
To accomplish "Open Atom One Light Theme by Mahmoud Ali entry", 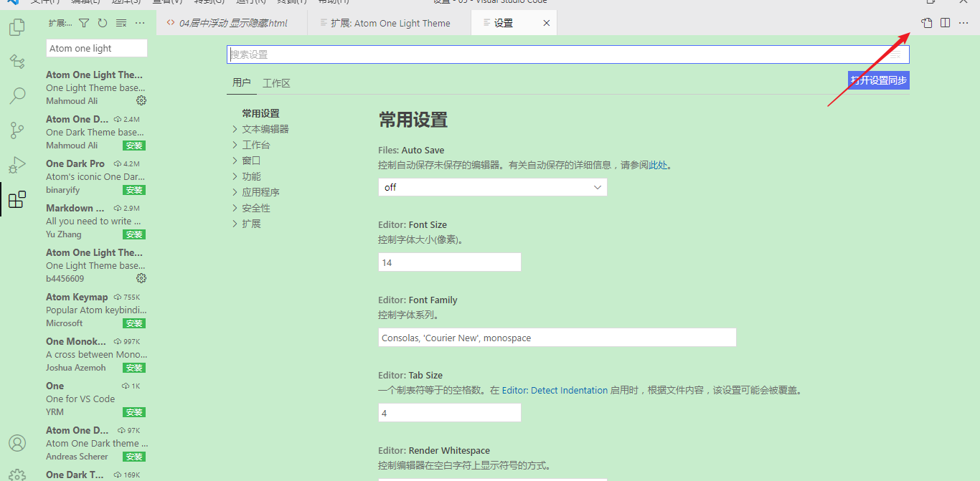I will [97, 87].
